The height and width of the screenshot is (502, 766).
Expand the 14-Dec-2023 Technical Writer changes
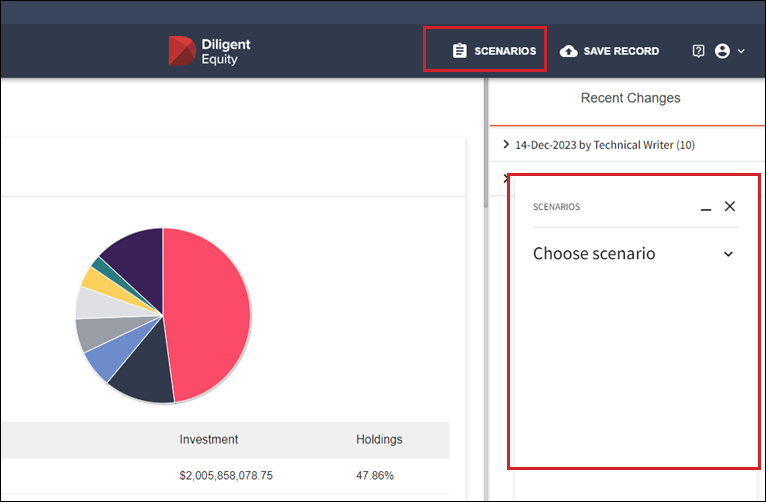coord(506,145)
